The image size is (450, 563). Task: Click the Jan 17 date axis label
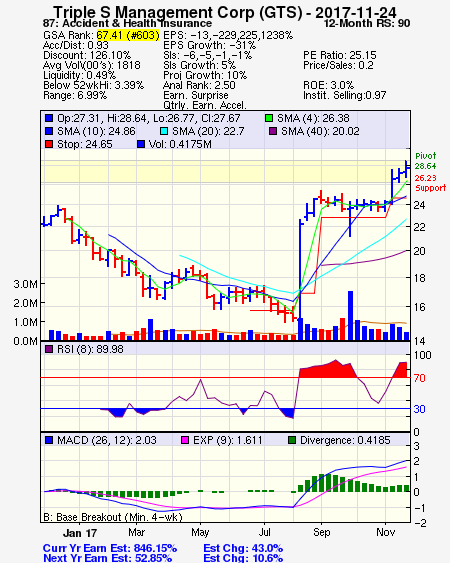point(80,533)
